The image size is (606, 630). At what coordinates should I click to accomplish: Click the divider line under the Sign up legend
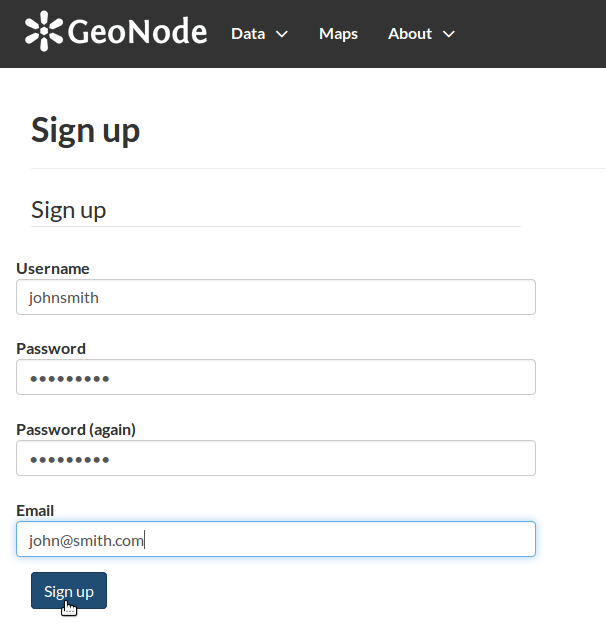coord(276,227)
